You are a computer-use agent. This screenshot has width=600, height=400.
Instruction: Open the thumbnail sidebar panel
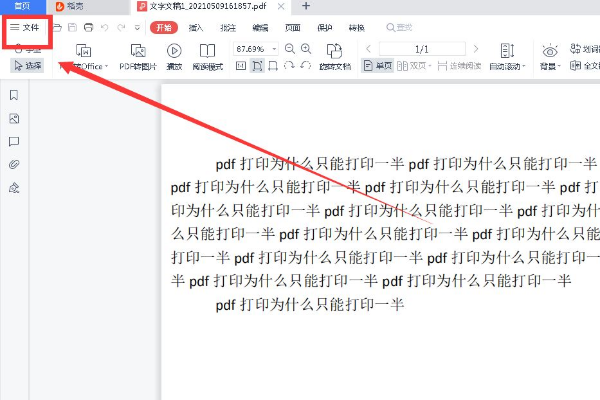coord(14,119)
